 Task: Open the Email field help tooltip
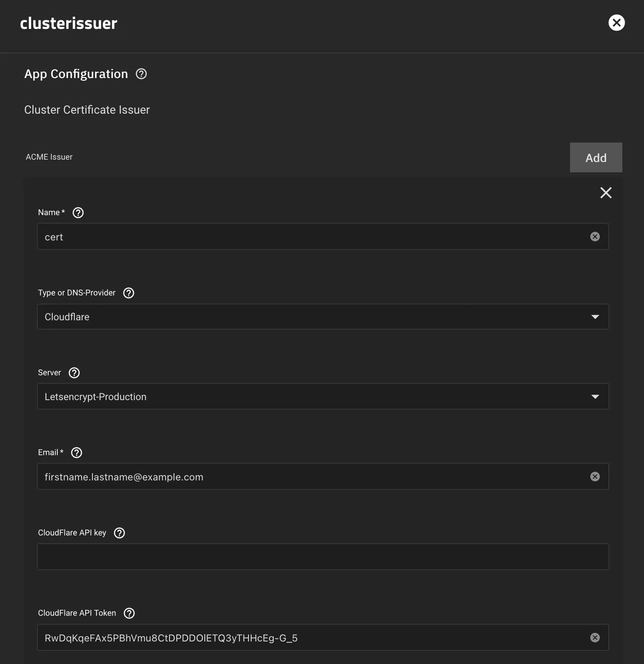pyautogui.click(x=76, y=452)
